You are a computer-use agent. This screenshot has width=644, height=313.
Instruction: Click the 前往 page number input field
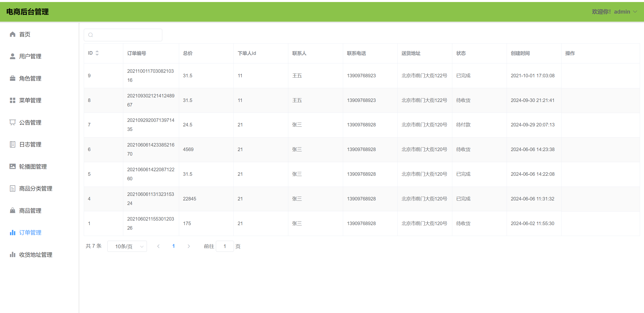tap(225, 246)
